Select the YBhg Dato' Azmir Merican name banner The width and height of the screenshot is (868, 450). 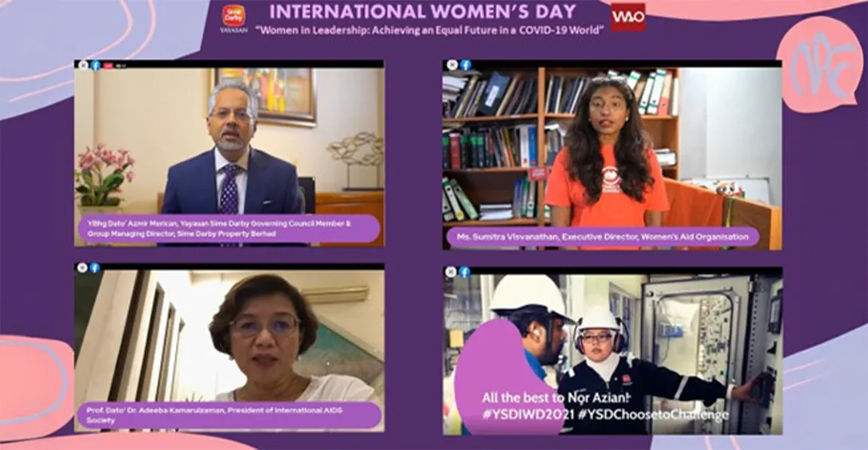[x=229, y=229]
